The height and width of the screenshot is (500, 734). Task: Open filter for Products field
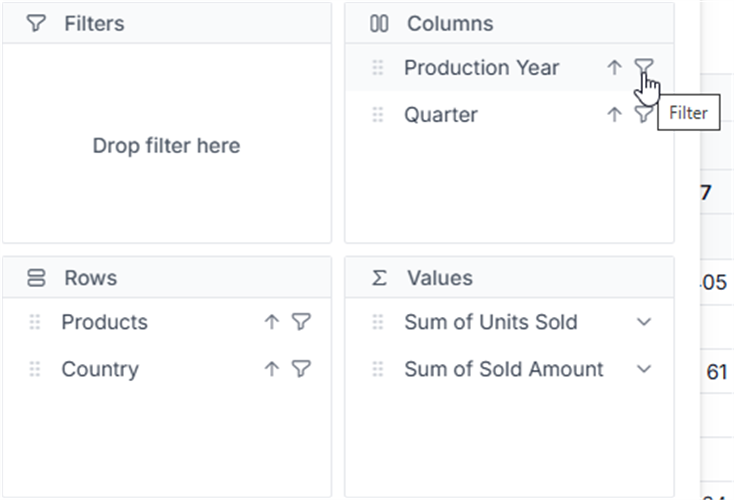tap(301, 322)
